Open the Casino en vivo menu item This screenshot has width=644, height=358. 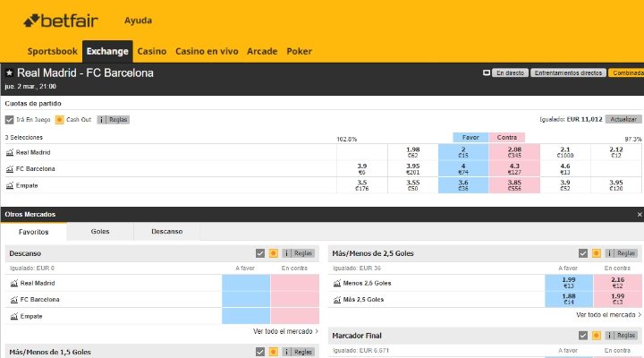point(207,51)
